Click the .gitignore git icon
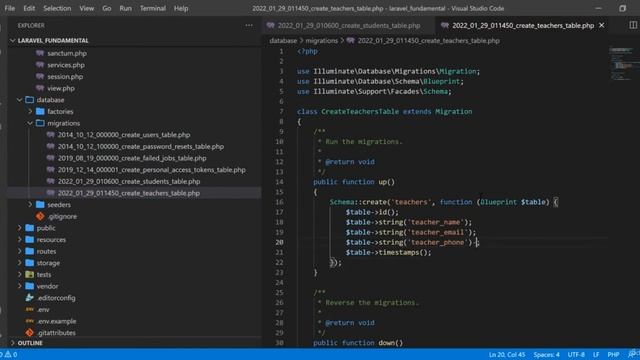Viewport: 640px width, 360px height. click(x=40, y=216)
